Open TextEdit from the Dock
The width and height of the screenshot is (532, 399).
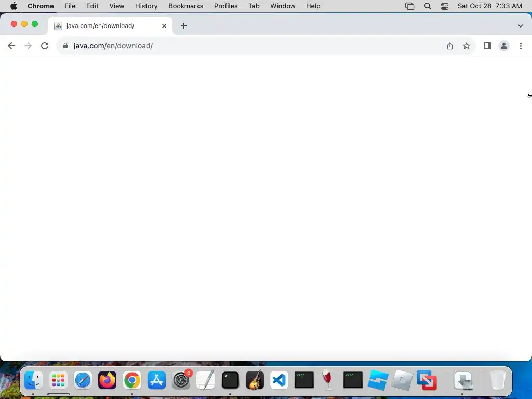click(206, 380)
